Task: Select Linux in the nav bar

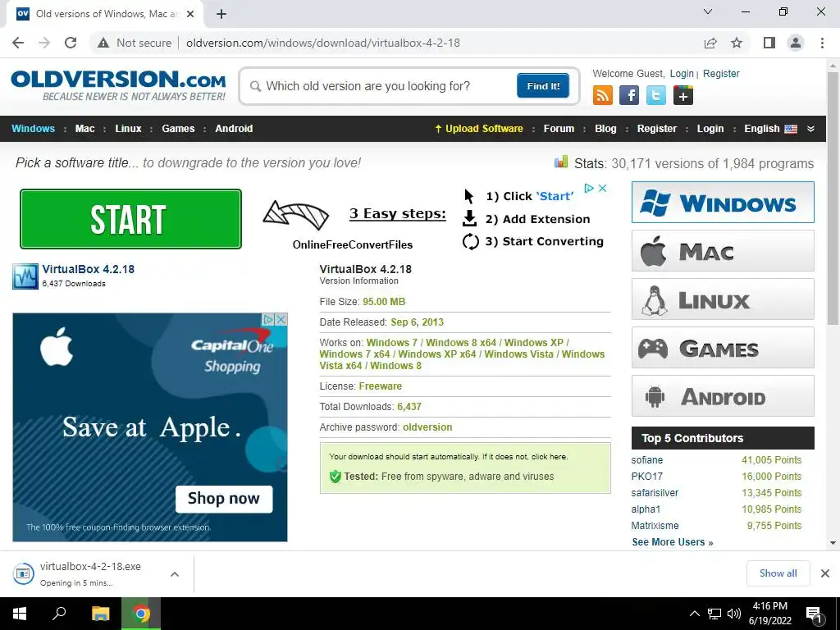Action: pos(128,129)
